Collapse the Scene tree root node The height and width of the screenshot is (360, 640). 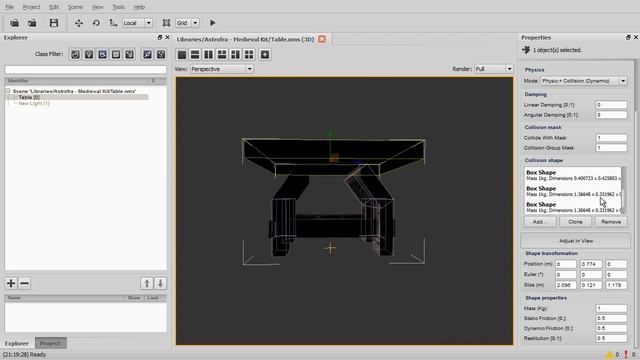pyautogui.click(x=8, y=91)
